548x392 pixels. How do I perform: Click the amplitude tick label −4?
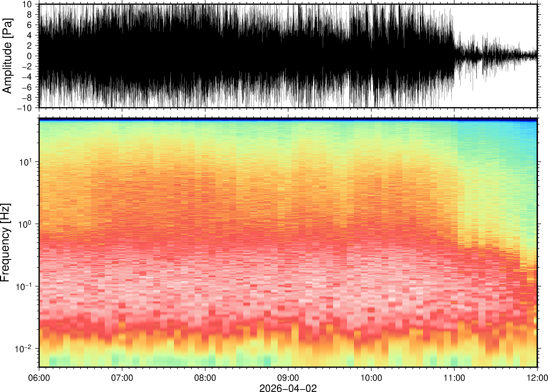27,77
